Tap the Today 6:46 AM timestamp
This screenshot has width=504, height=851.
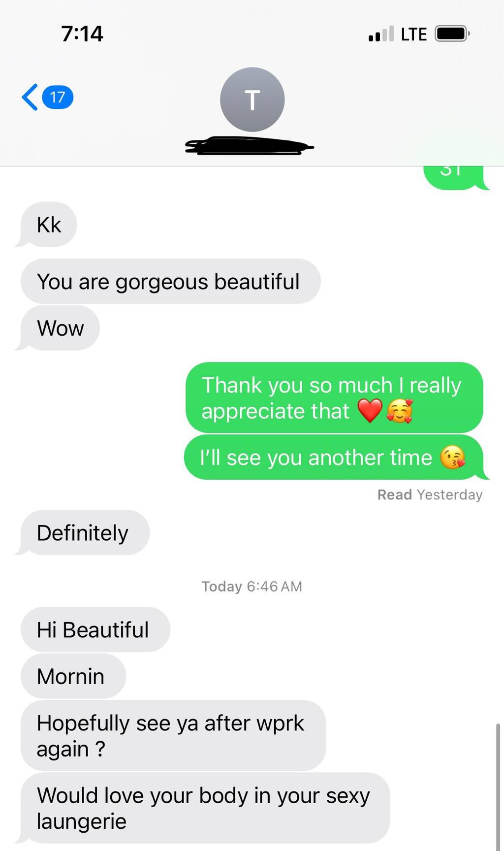(252, 586)
